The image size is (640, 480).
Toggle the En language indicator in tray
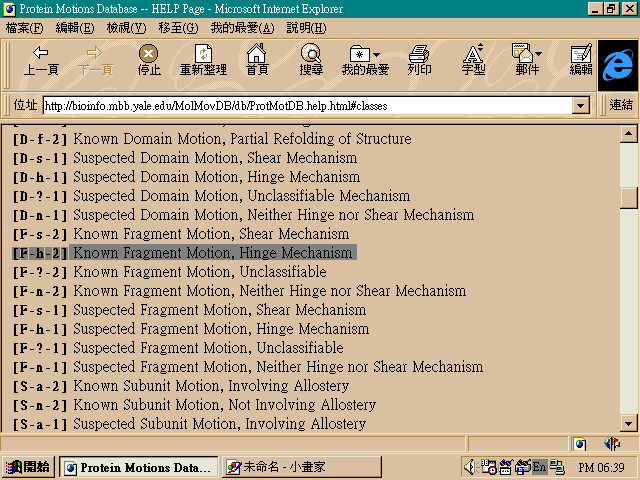(x=539, y=467)
